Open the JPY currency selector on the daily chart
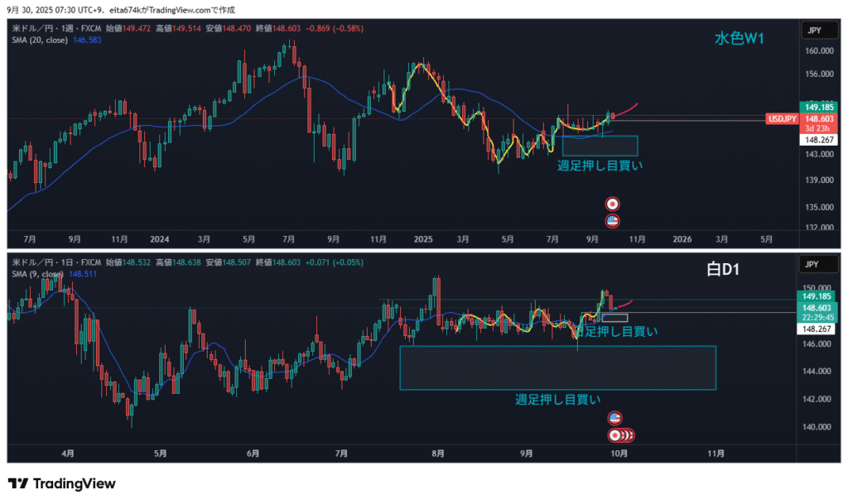The image size is (848, 504). pyautogui.click(x=812, y=265)
